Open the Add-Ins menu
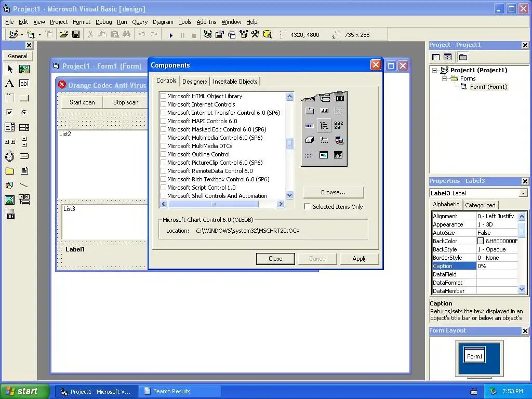The image size is (532, 399). [x=206, y=22]
